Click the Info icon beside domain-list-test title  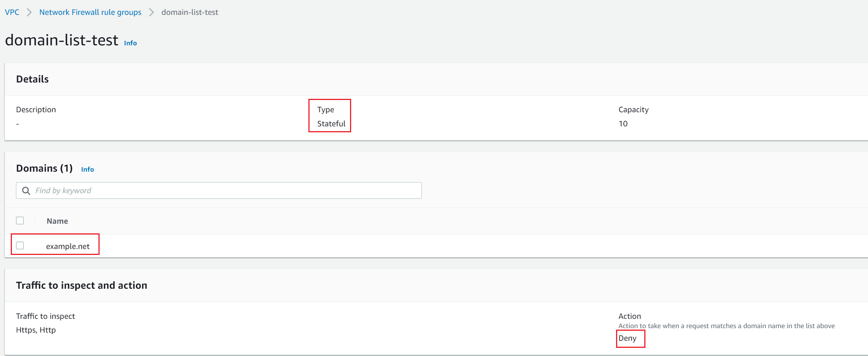click(130, 43)
